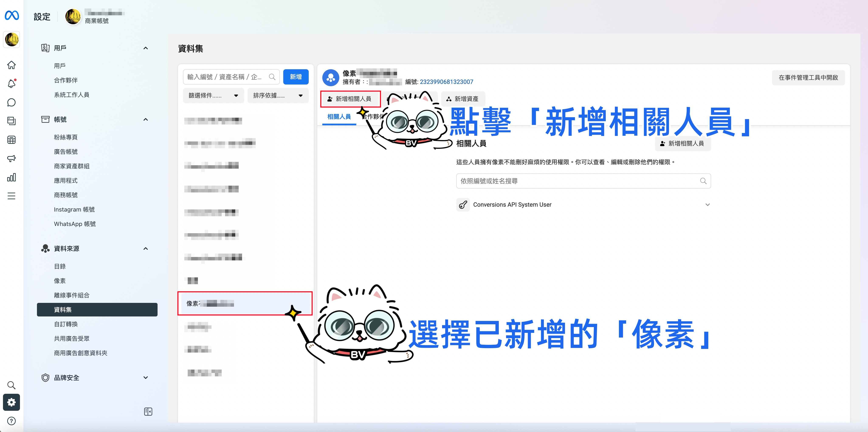The image size is (868, 432).
Task: Open WhatsApp 帳號 in sidebar
Action: 75,224
